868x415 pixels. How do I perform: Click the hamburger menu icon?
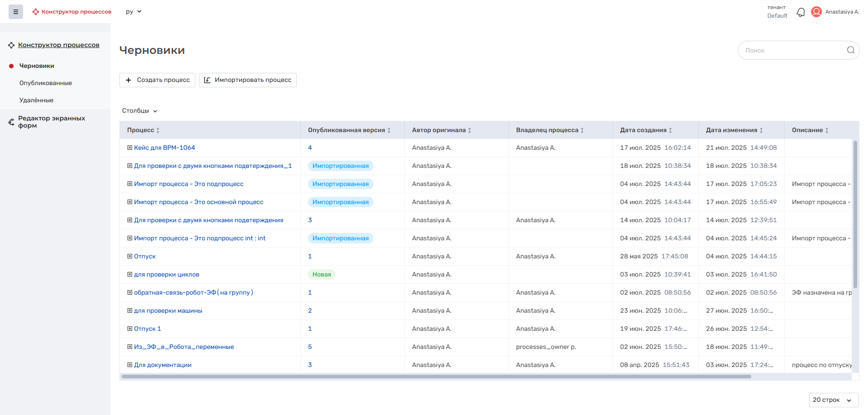[16, 12]
